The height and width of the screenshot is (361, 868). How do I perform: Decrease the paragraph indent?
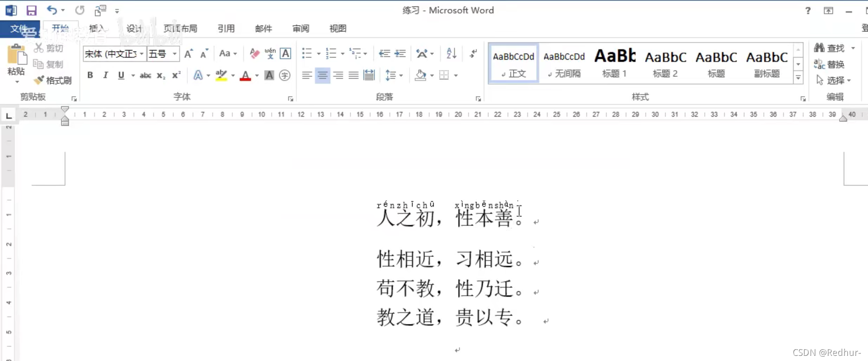click(x=384, y=53)
